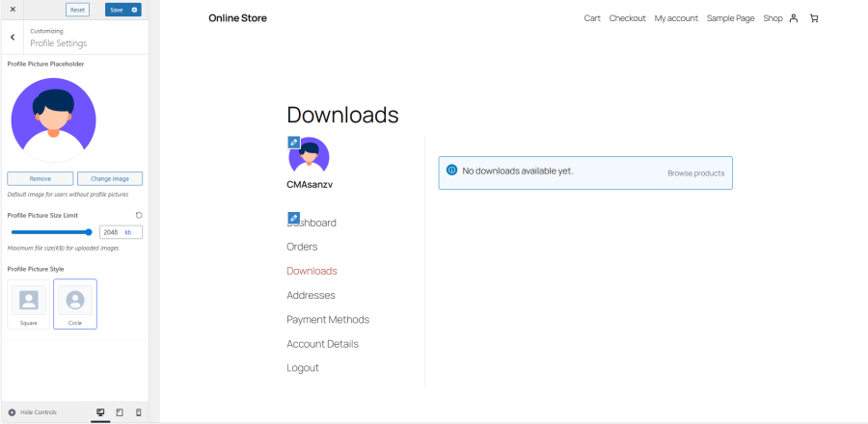Screen dimensions: 868x424
Task: Click Logout in the account menu
Action: click(x=303, y=368)
